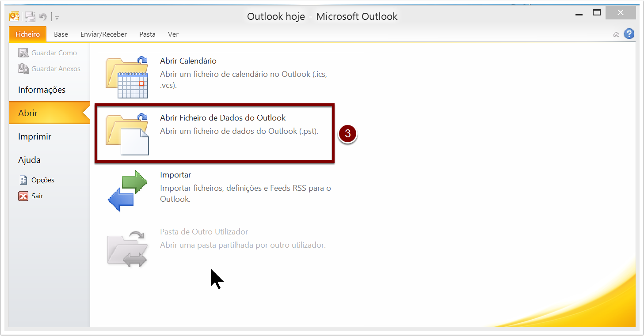Screen dimensions: 644x336
Task: Click the description mentioning Outlook (.pst)
Action: pyautogui.click(x=239, y=131)
